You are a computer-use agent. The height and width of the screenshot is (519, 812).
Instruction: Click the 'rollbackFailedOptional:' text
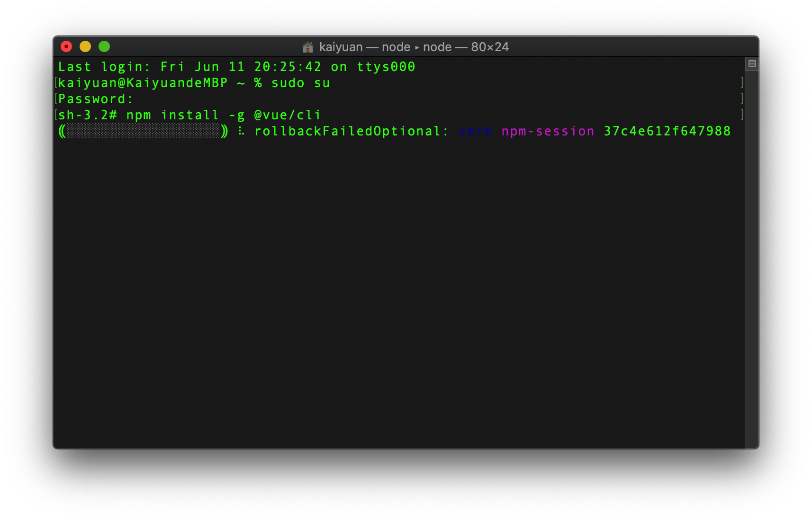click(352, 131)
